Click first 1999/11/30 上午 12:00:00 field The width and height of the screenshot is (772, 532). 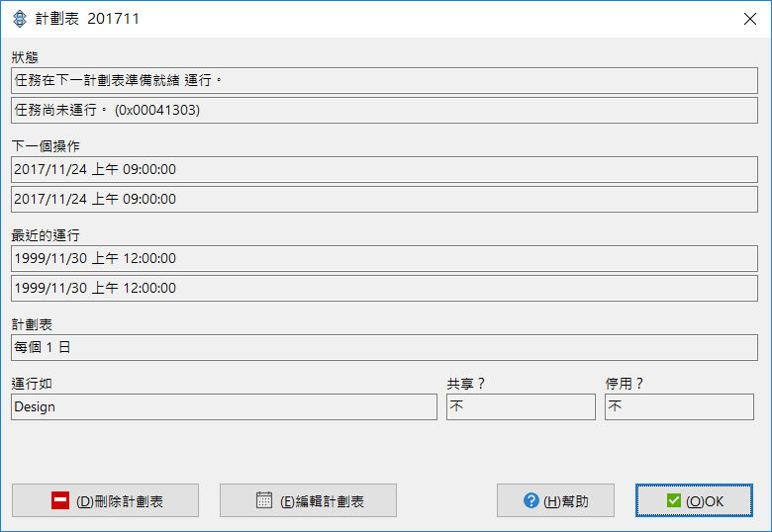[384, 259]
